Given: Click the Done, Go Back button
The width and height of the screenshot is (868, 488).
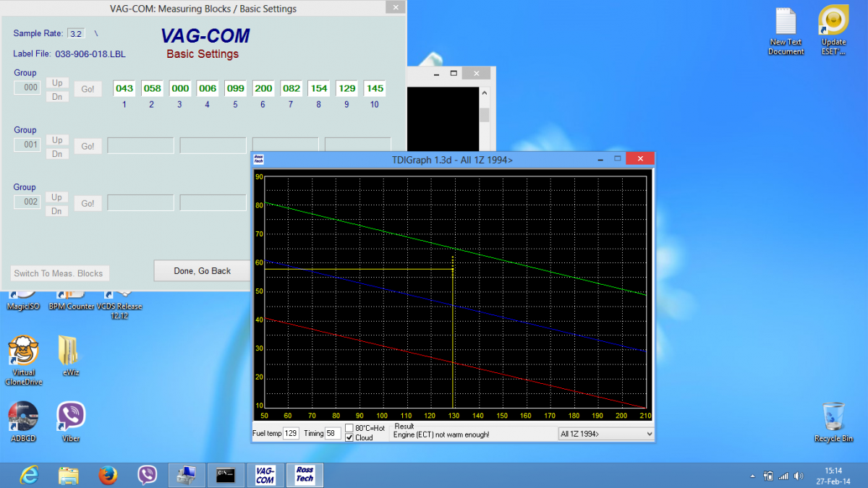Looking at the screenshot, I should (203, 271).
